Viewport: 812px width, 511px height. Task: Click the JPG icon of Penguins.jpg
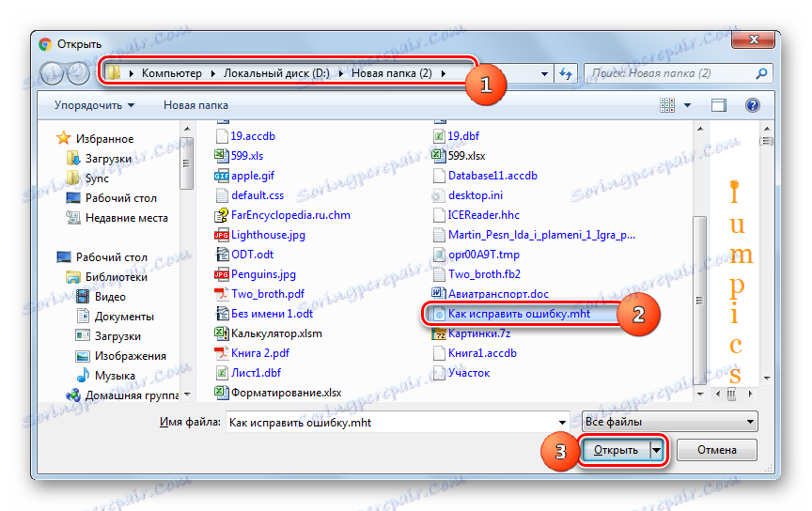[x=222, y=274]
